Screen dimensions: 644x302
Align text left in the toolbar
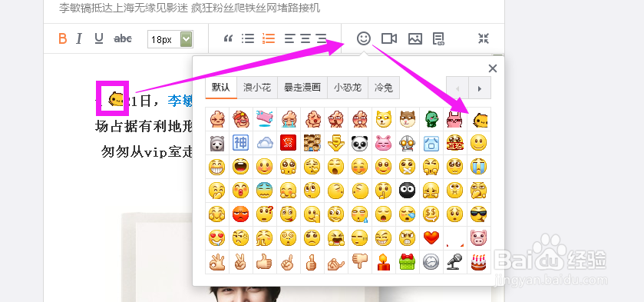pos(289,38)
